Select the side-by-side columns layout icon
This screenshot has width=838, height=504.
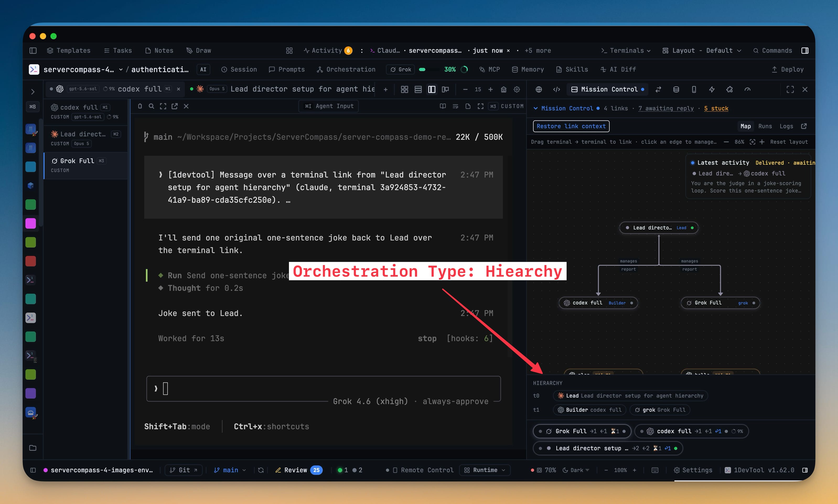click(x=432, y=89)
